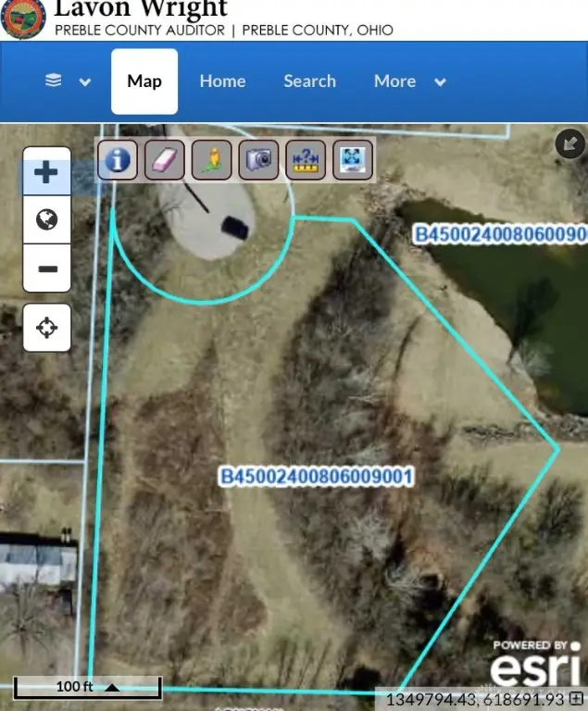Expand the More dropdown chevron
This screenshot has height=711, width=588.
[440, 82]
